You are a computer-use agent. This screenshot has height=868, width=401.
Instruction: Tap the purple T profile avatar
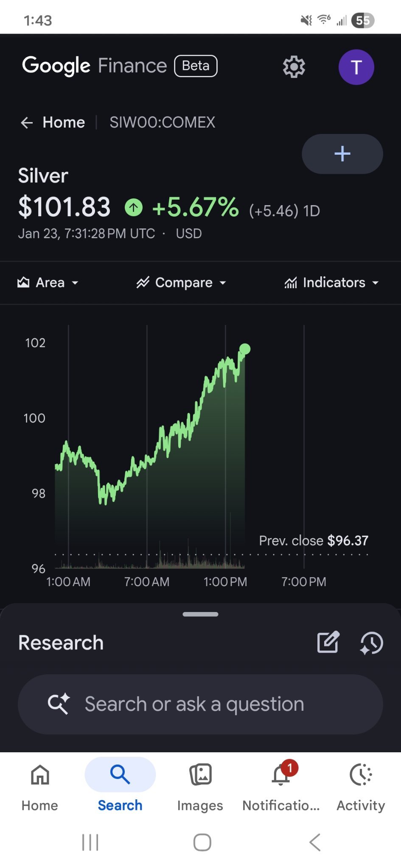pos(356,67)
